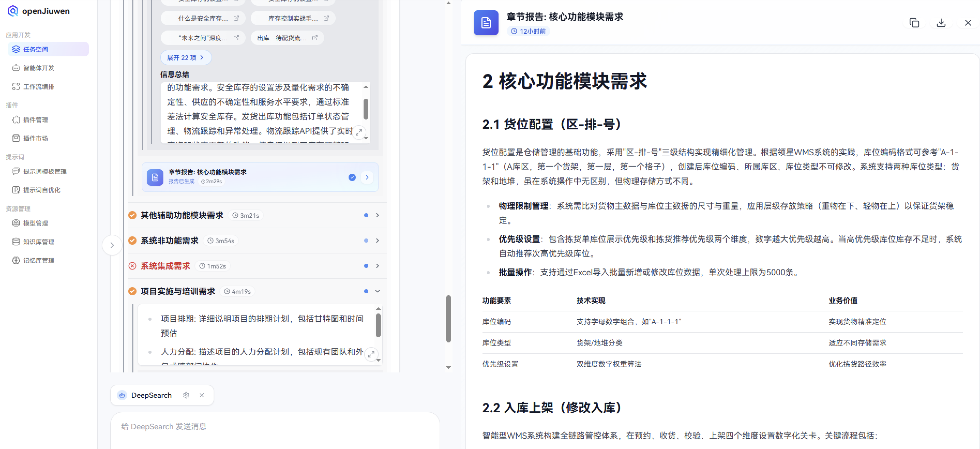Collapse the 项目实施与培训需求 section
Image resolution: width=980 pixels, height=449 pixels.
pos(378,291)
